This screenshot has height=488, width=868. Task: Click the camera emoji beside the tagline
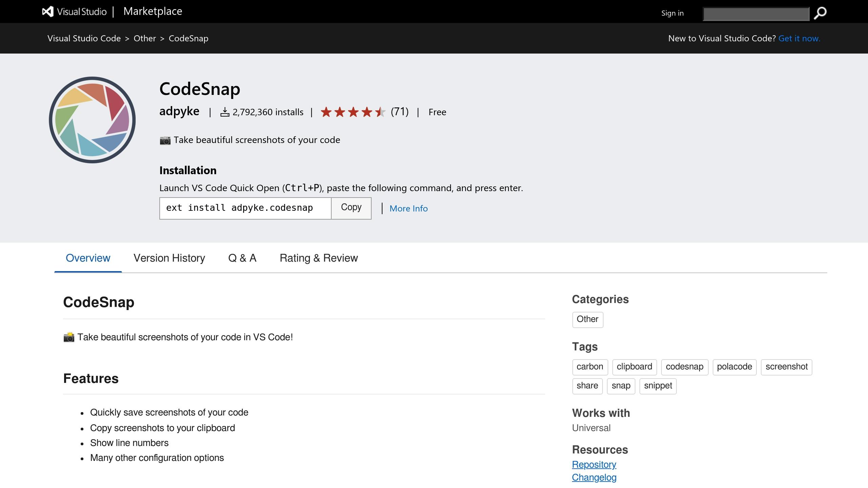pos(165,140)
